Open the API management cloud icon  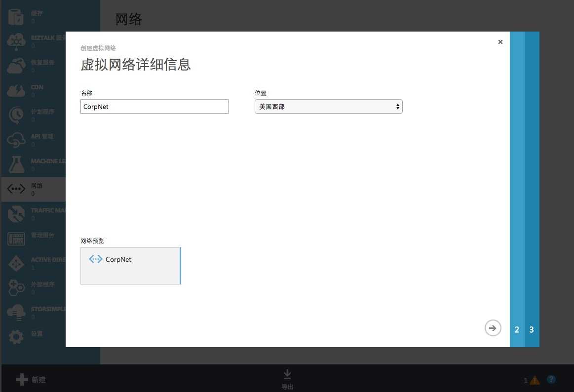pyautogui.click(x=16, y=140)
